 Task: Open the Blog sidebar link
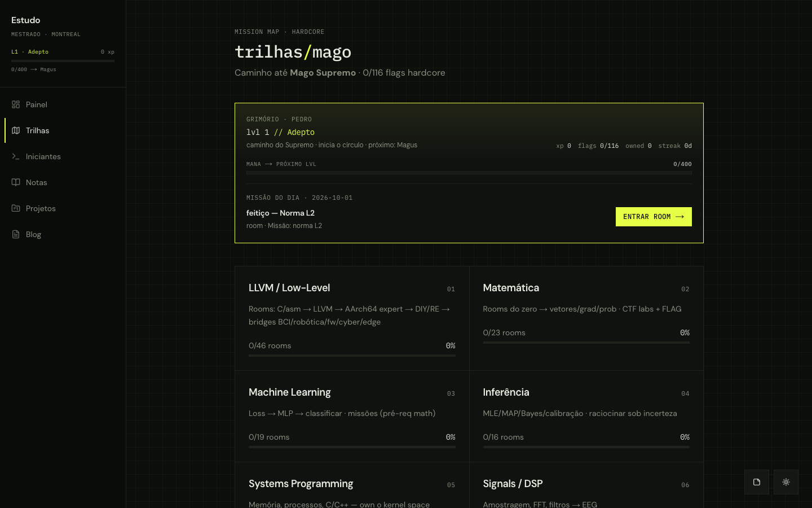tap(63, 234)
